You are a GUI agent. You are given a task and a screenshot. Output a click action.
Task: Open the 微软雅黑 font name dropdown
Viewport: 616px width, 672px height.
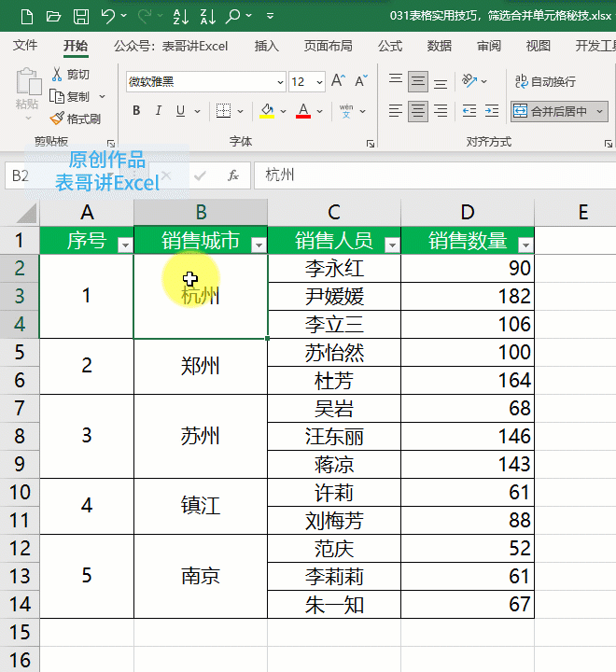coord(280,82)
